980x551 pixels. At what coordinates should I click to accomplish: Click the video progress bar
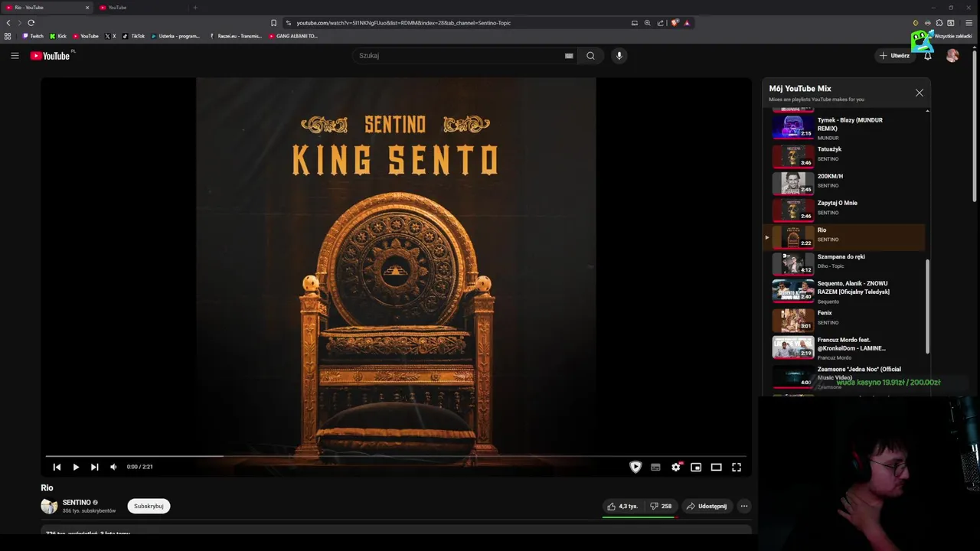396,456
